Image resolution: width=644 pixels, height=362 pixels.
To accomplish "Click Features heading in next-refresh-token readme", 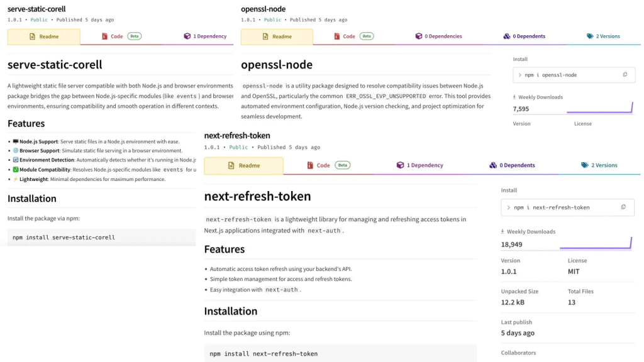I will [225, 249].
